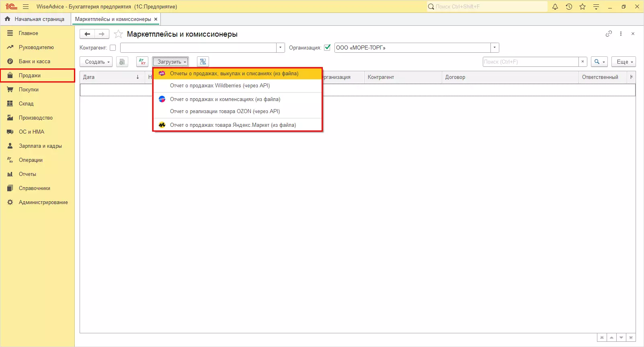
Task: Choose Отчет о продажах Wildberries (через API)
Action: pyautogui.click(x=238, y=85)
